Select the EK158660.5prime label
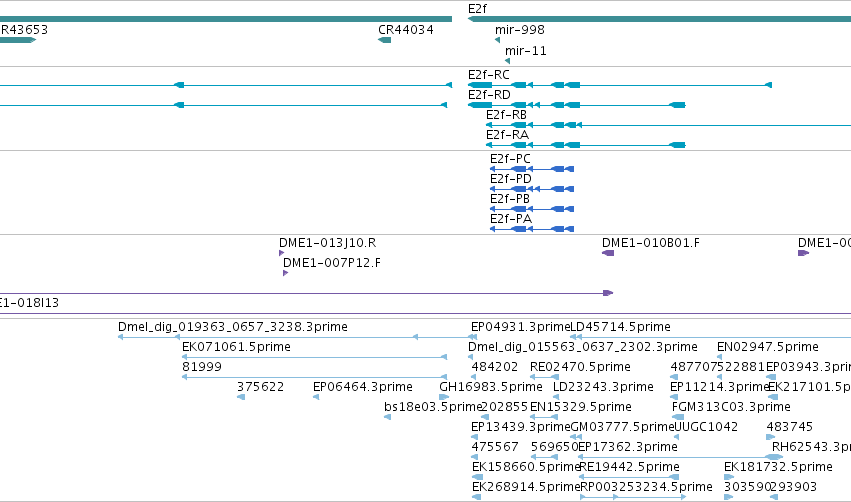Viewport: 851px width, 502px height. coord(526,468)
